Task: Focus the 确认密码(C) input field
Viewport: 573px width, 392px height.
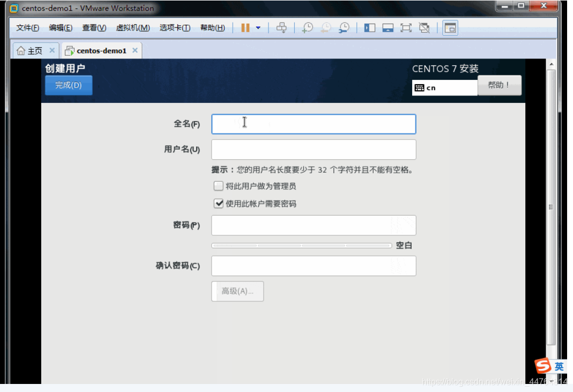Action: coord(314,266)
